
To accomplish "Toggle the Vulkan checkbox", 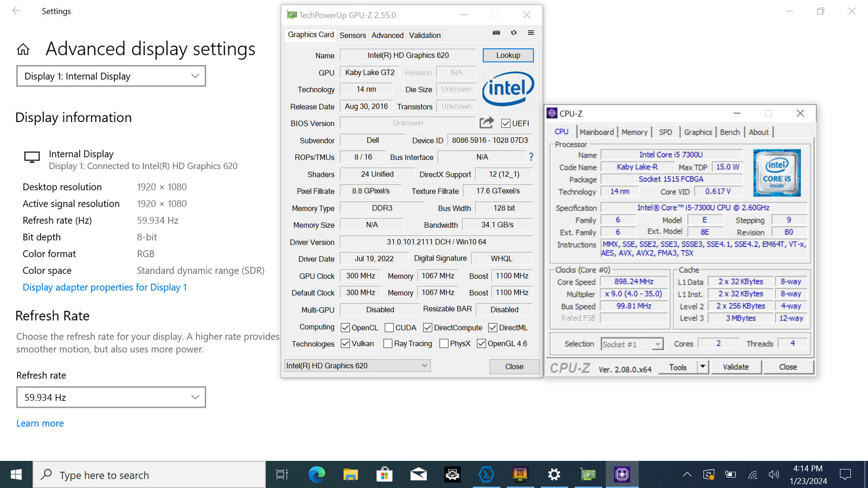I will [345, 343].
